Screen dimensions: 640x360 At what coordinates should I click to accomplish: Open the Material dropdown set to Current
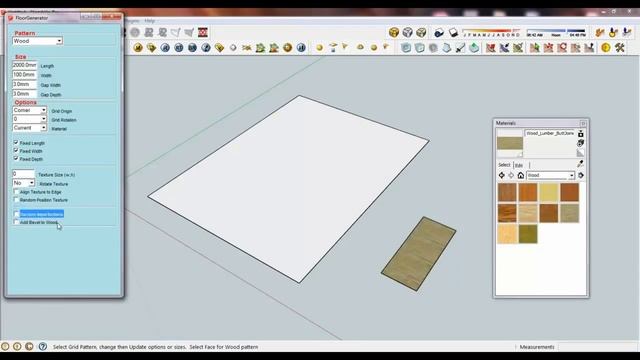point(29,128)
